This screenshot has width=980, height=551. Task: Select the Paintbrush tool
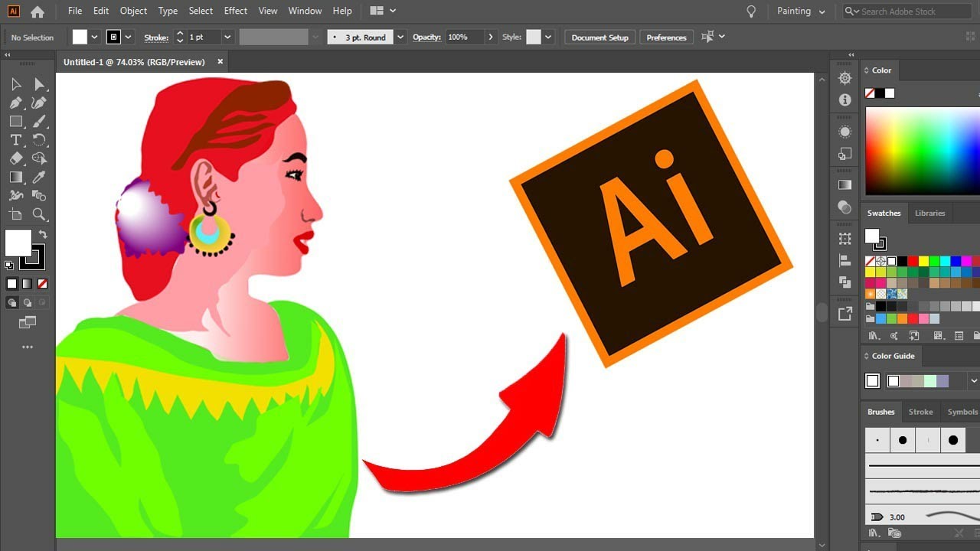[x=39, y=121]
